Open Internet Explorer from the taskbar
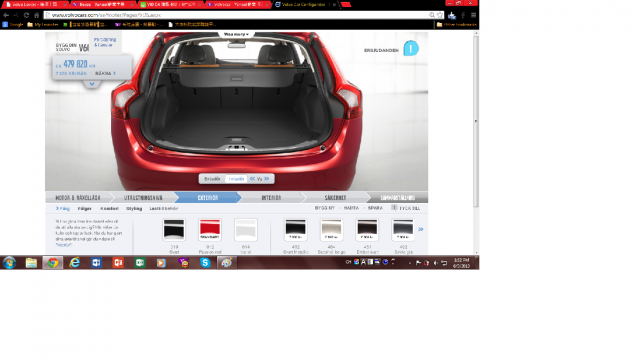Image resolution: width=640 pixels, height=360 pixels. [74, 262]
